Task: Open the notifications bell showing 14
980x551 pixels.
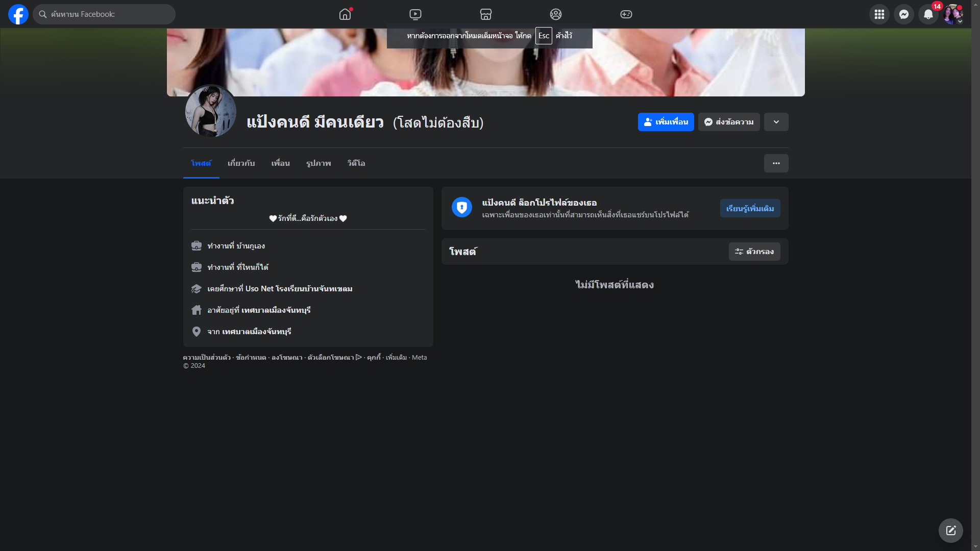Action: (x=928, y=14)
